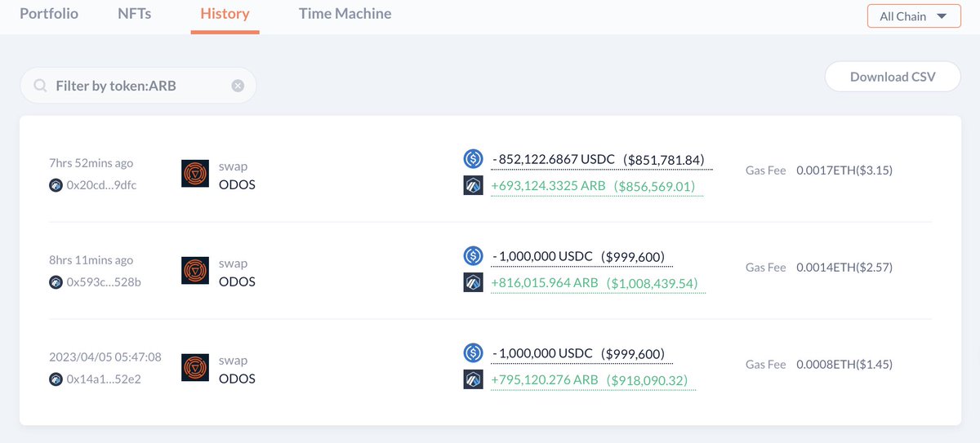The image size is (980, 443).
Task: Open the Time Machine tab
Action: pos(345,14)
